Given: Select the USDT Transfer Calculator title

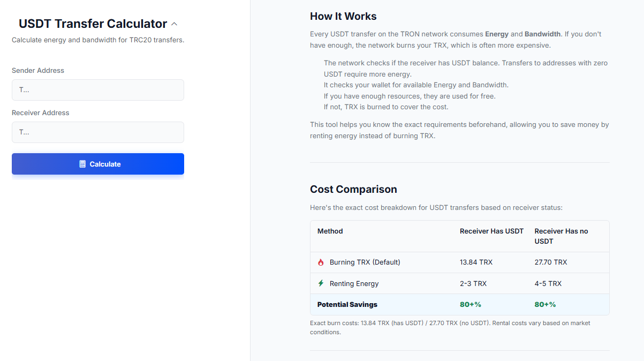Looking at the screenshot, I should tap(93, 24).
